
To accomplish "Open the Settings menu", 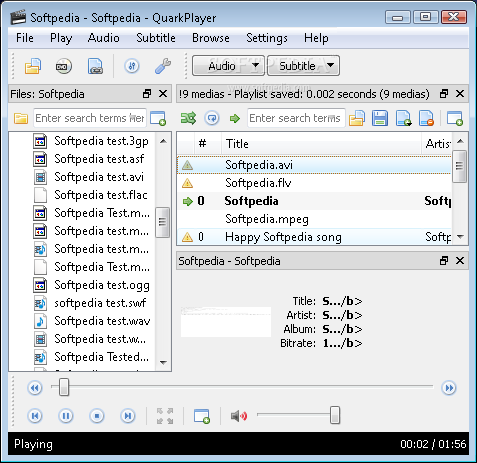I will pyautogui.click(x=267, y=38).
